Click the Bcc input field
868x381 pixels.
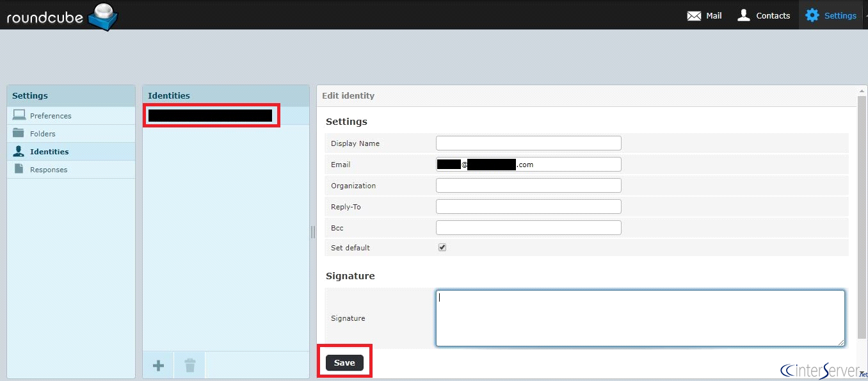coord(529,228)
